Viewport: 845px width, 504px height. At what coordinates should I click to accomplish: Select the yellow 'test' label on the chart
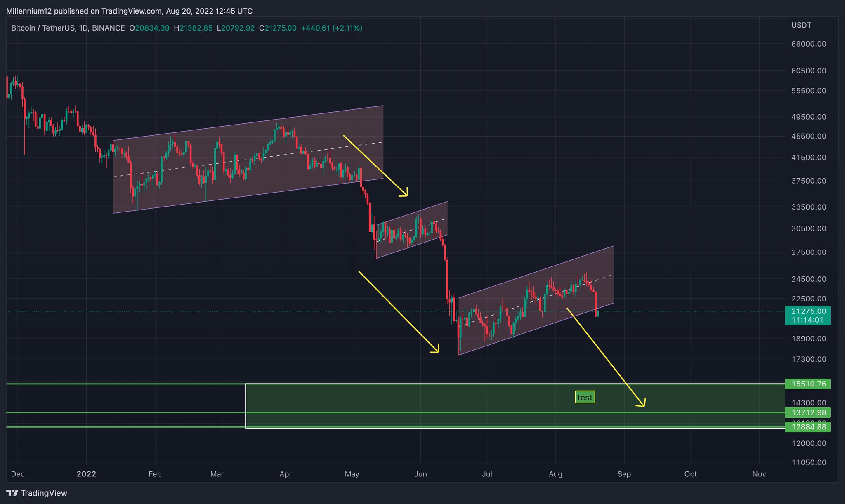point(585,397)
